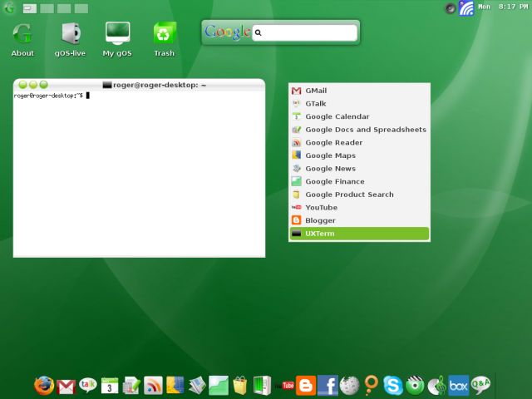Select Blogger in the popup menu

click(359, 220)
